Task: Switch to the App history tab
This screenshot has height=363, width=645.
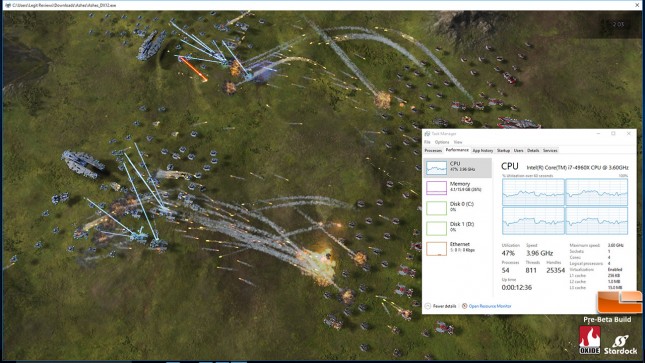Action: (483, 151)
